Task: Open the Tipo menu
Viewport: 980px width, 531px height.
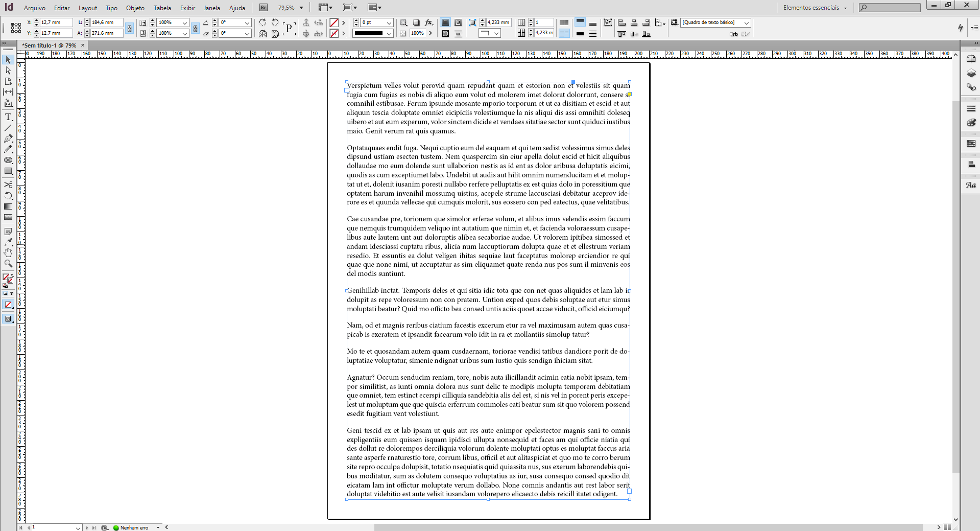Action: (x=111, y=8)
